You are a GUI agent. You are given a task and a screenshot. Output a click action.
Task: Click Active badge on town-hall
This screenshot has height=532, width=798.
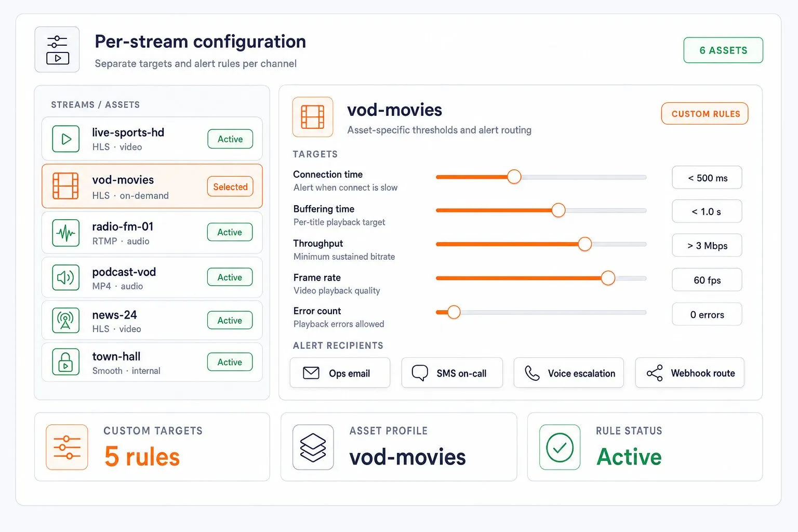230,362
